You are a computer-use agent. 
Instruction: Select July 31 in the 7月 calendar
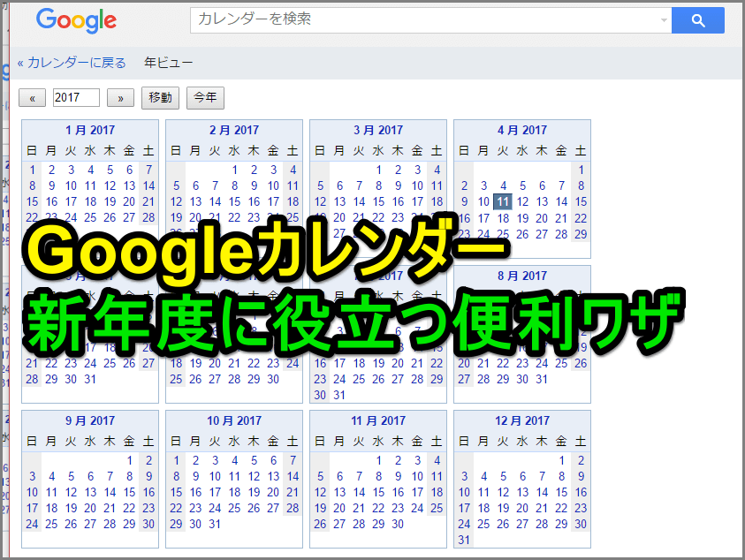click(x=339, y=395)
